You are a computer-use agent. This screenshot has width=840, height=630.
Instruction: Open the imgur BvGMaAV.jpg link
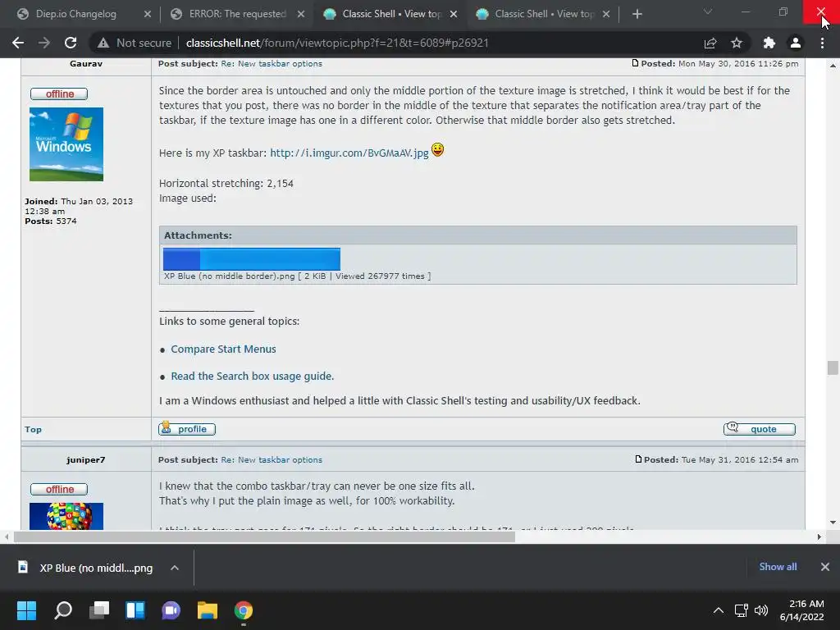[349, 153]
